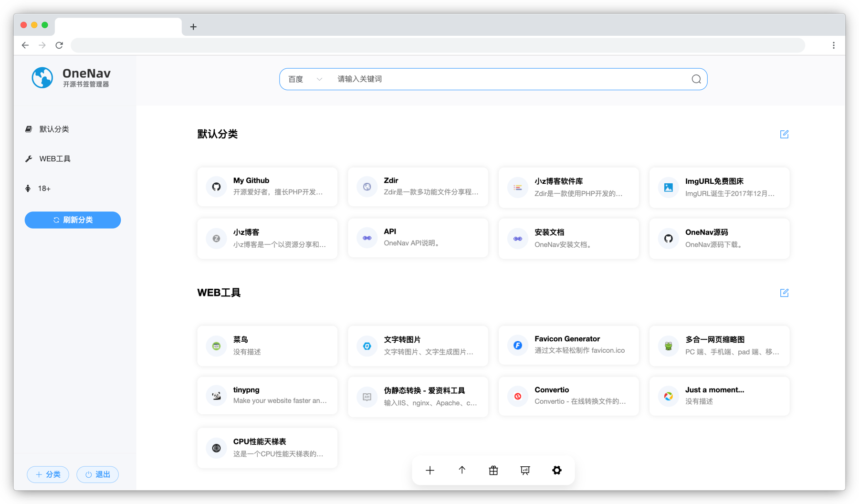Reload the page with refresh icon
The height and width of the screenshot is (504, 859).
point(59,45)
